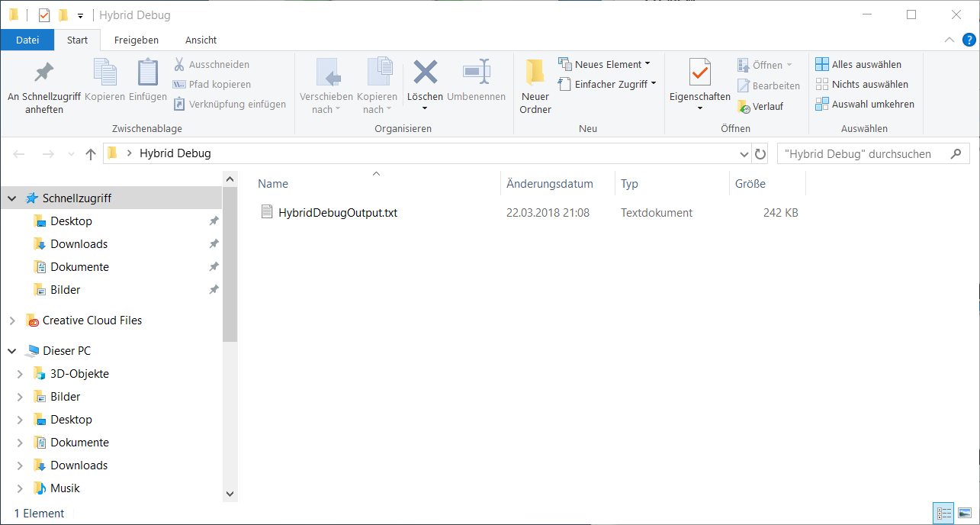Viewport: 980px width, 525px height.
Task: Go up one folder level
Action: (91, 154)
